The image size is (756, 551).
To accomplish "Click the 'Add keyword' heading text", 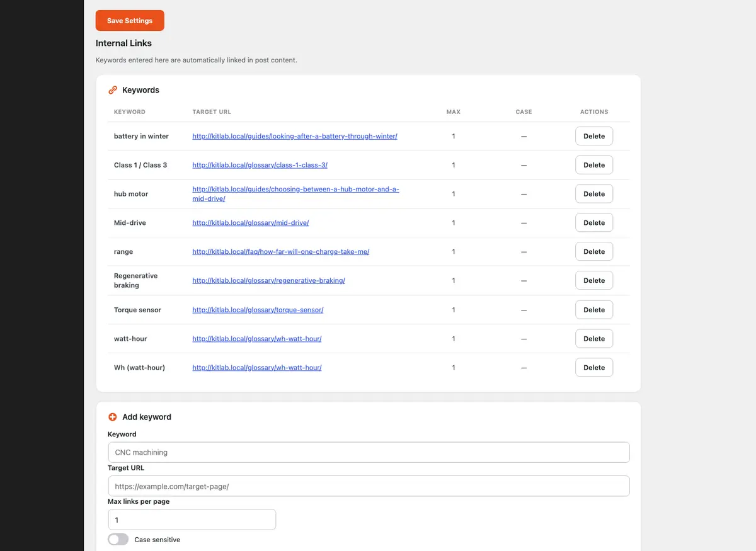I will pyautogui.click(x=147, y=417).
